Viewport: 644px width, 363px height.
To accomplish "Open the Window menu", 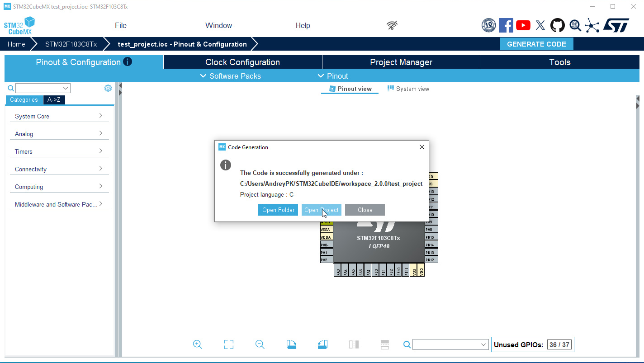I will pos(218,25).
